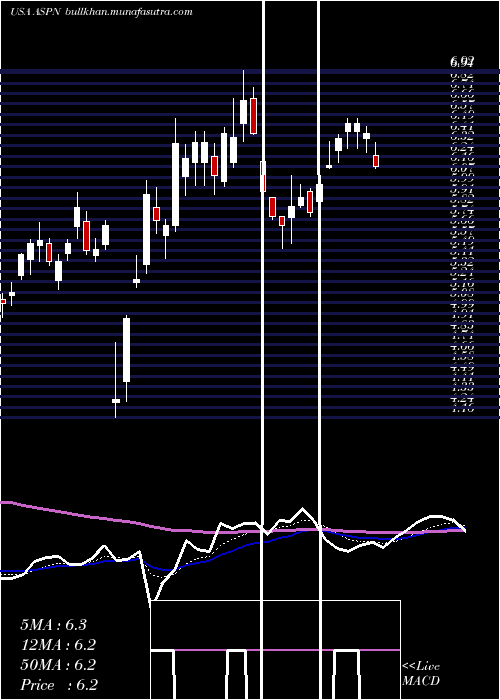Click the USA ASPN chart title text

click(37, 12)
